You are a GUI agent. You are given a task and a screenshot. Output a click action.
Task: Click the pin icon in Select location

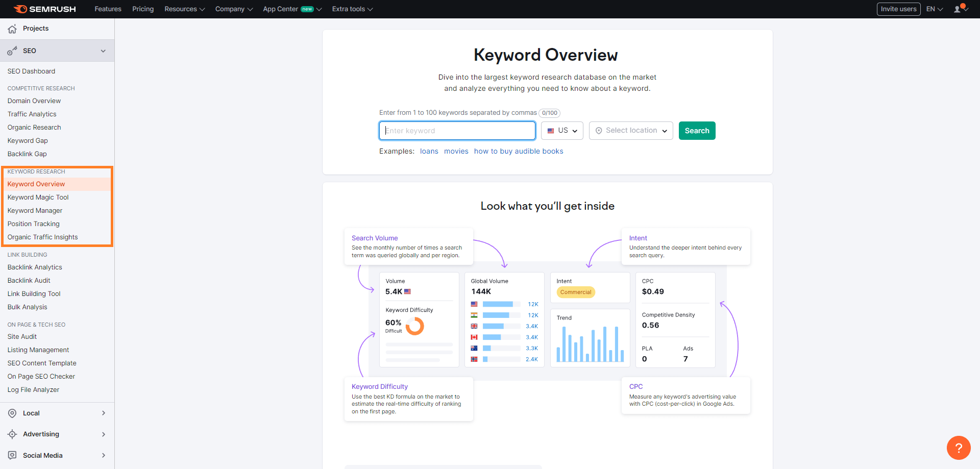coord(598,131)
